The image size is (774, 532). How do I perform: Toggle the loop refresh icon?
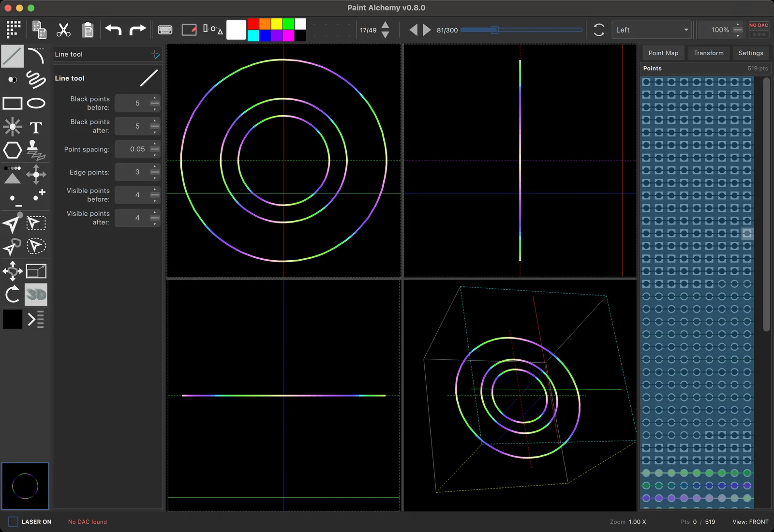599,30
